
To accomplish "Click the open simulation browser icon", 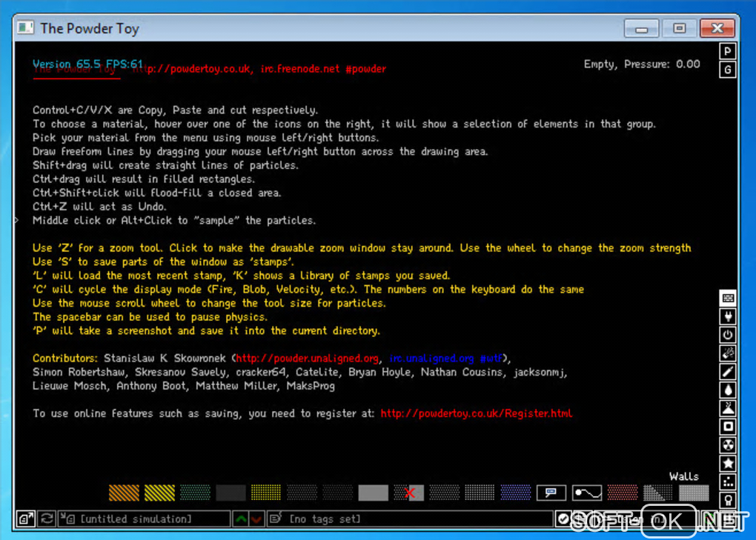I will click(25, 519).
